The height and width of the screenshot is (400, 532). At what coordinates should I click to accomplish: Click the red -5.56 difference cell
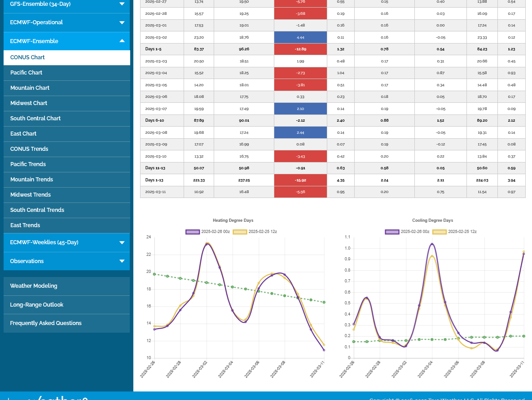point(301,192)
